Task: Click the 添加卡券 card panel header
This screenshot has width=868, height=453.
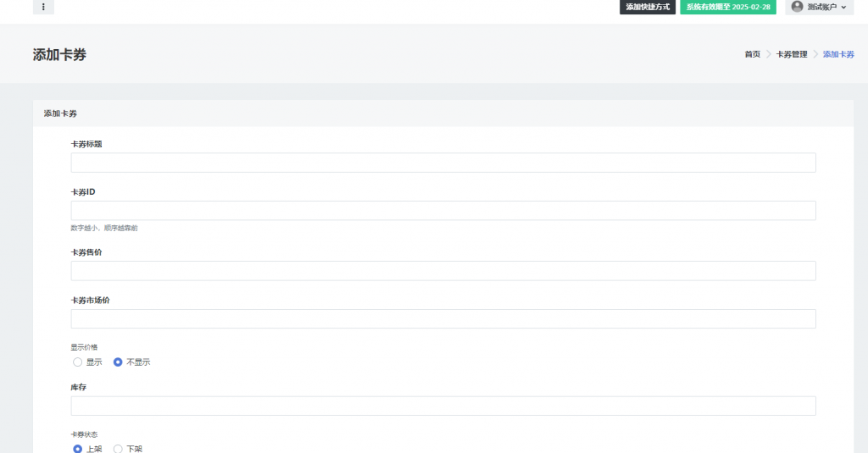Action: (442, 113)
